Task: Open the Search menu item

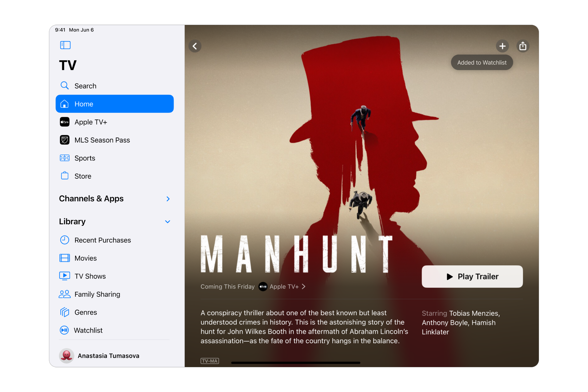Action: (115, 86)
